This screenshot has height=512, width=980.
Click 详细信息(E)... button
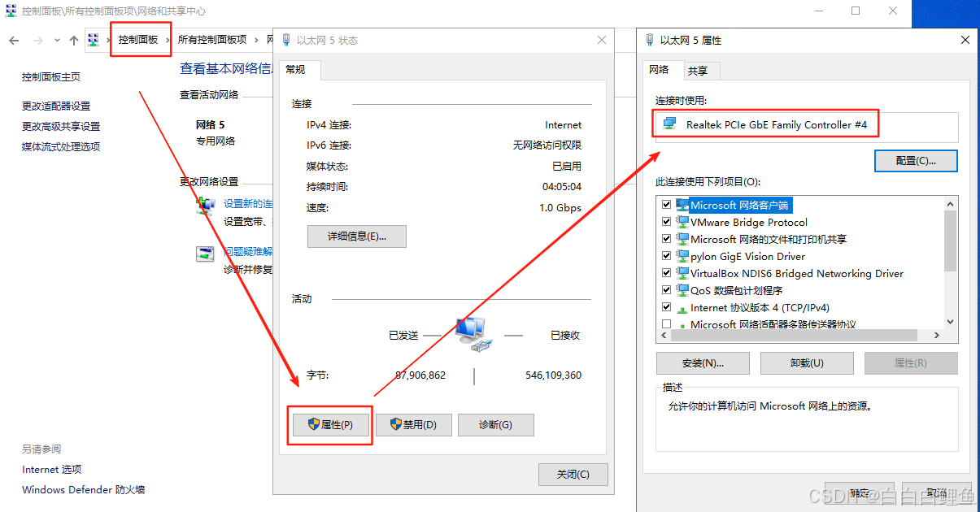click(356, 236)
